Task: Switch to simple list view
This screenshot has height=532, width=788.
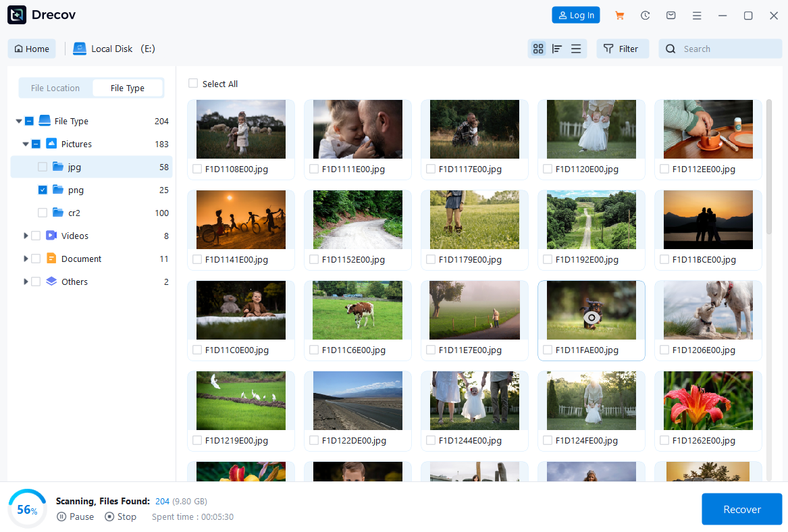Action: click(576, 49)
